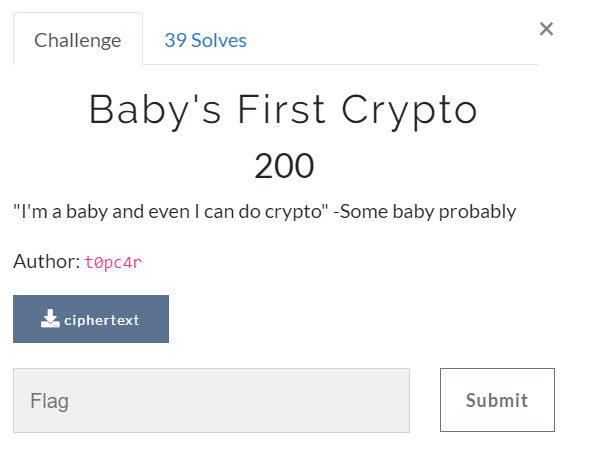Download the ciphertext file
The height and width of the screenshot is (458, 594).
pyautogui.click(x=91, y=319)
